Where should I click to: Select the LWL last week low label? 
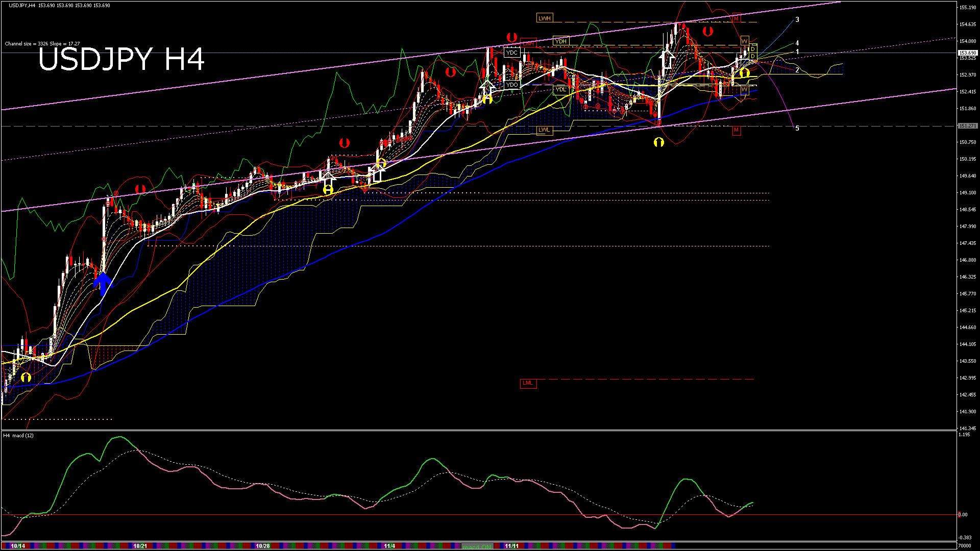(545, 130)
